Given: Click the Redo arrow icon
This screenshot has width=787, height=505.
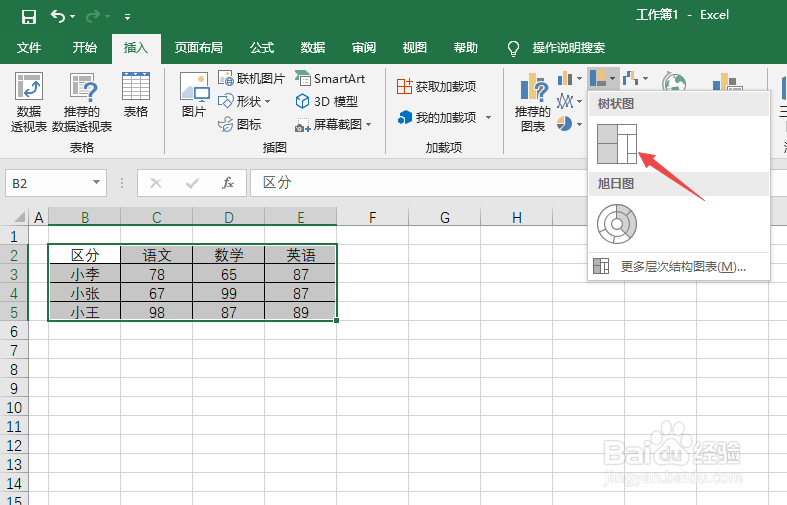Looking at the screenshot, I should pos(93,17).
